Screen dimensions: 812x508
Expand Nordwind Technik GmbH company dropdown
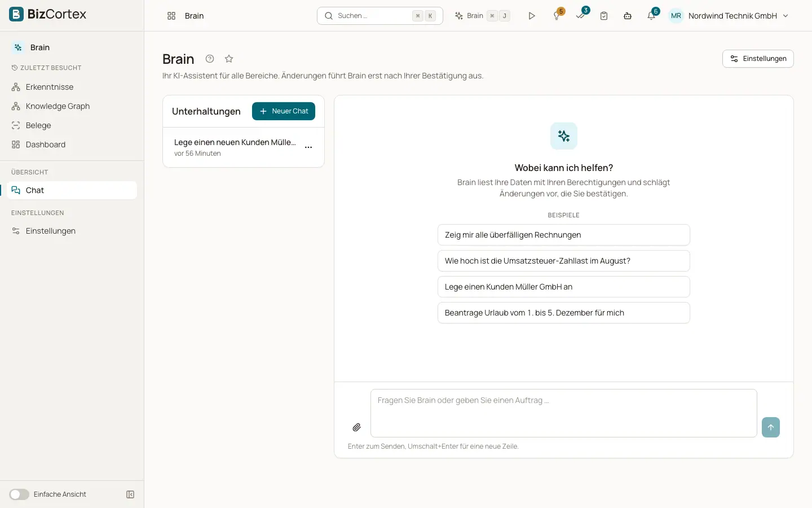pos(738,16)
